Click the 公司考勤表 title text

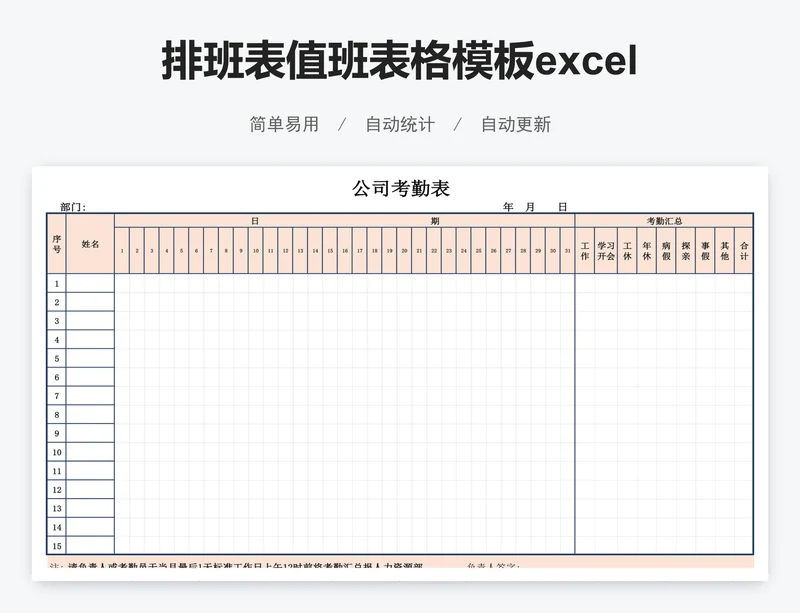401,188
